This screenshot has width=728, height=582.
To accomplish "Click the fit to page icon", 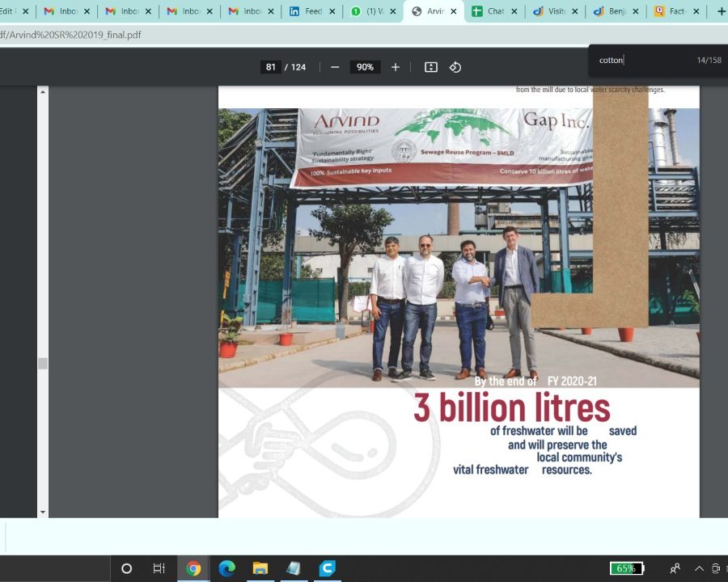I will 431,67.
